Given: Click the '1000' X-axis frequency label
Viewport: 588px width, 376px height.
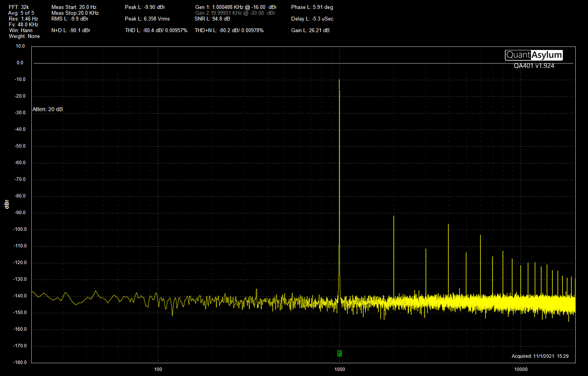Looking at the screenshot, I should click(x=340, y=369).
